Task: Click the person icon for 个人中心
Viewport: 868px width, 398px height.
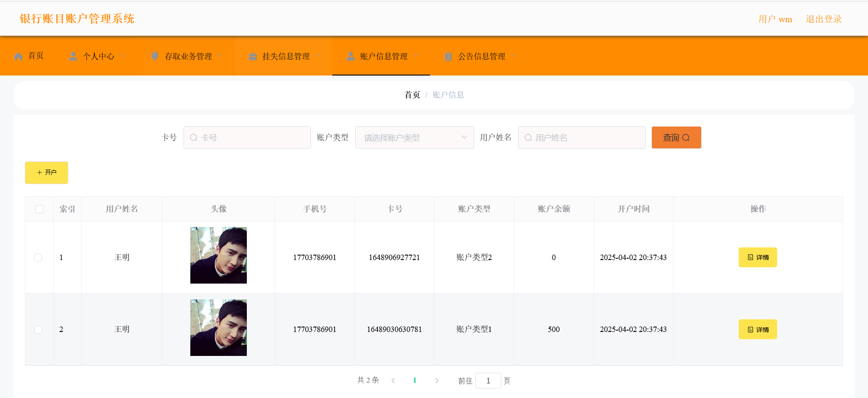Action: click(73, 57)
